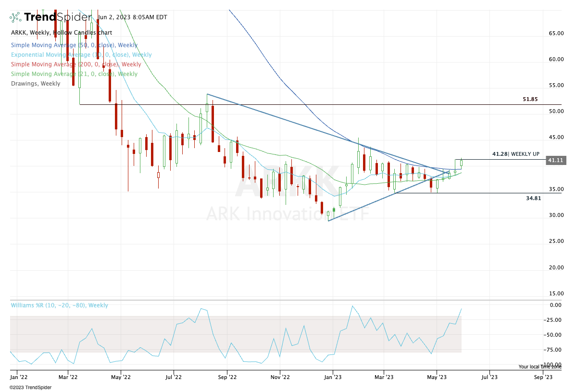Image resolution: width=576 pixels, height=392 pixels.
Task: Click the 0.00 Williams %R axis label
Action: point(555,305)
